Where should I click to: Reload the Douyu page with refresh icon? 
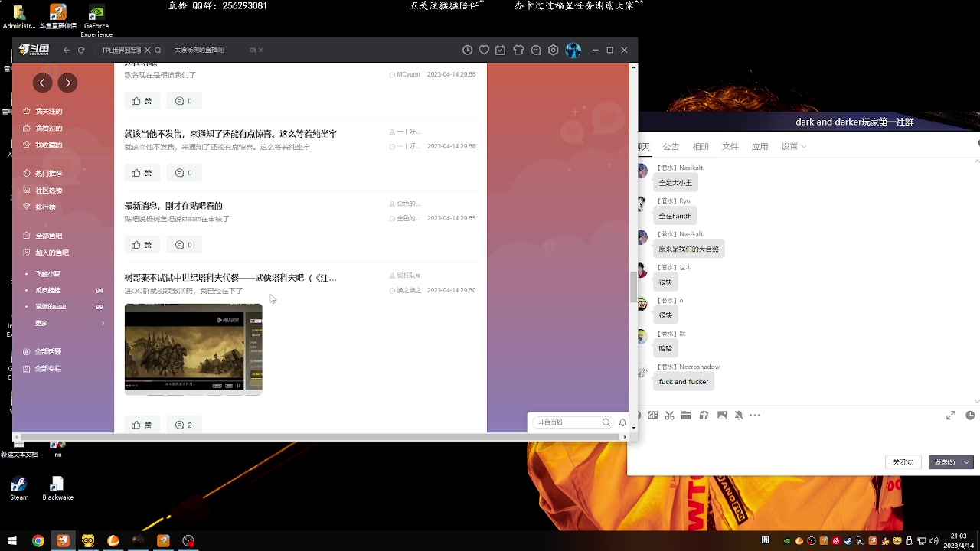(81, 50)
